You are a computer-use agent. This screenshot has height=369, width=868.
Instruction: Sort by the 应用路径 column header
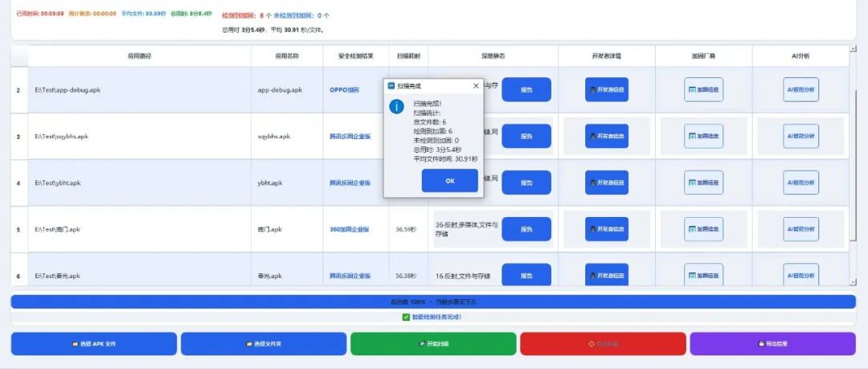click(140, 56)
